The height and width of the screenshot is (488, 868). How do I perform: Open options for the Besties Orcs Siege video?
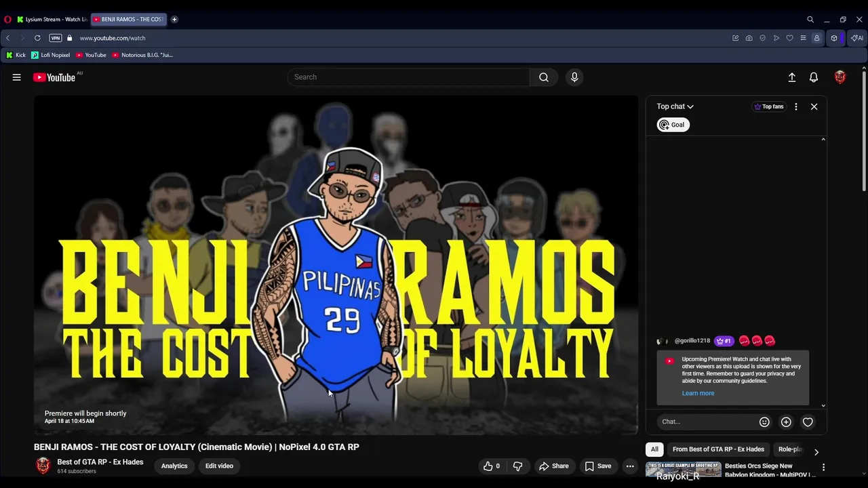823,468
